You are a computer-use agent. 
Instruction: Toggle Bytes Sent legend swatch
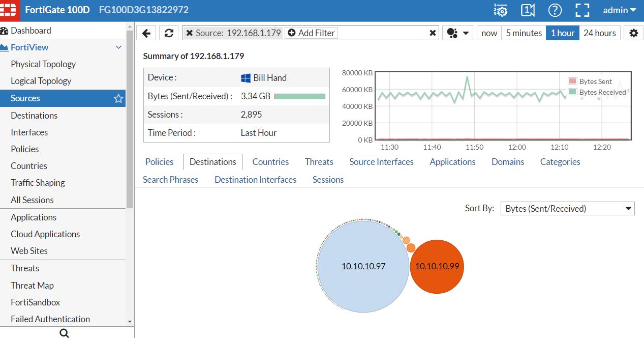coord(572,81)
